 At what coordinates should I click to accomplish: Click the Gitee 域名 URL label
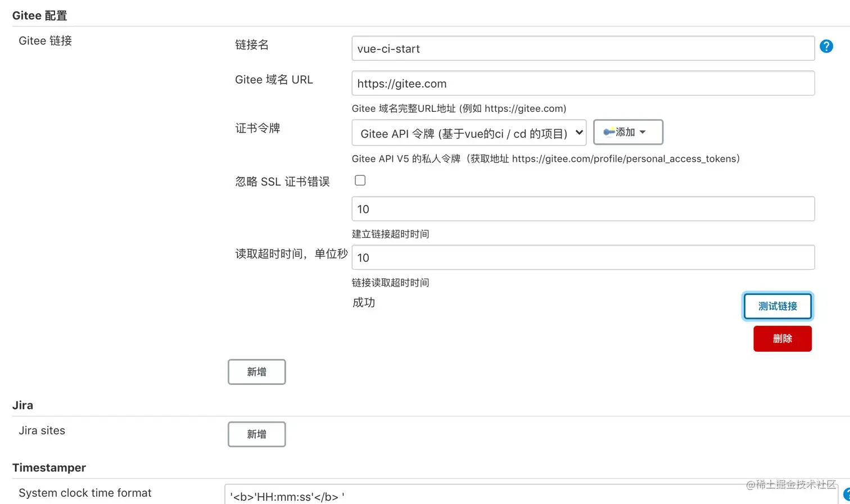[x=274, y=80]
